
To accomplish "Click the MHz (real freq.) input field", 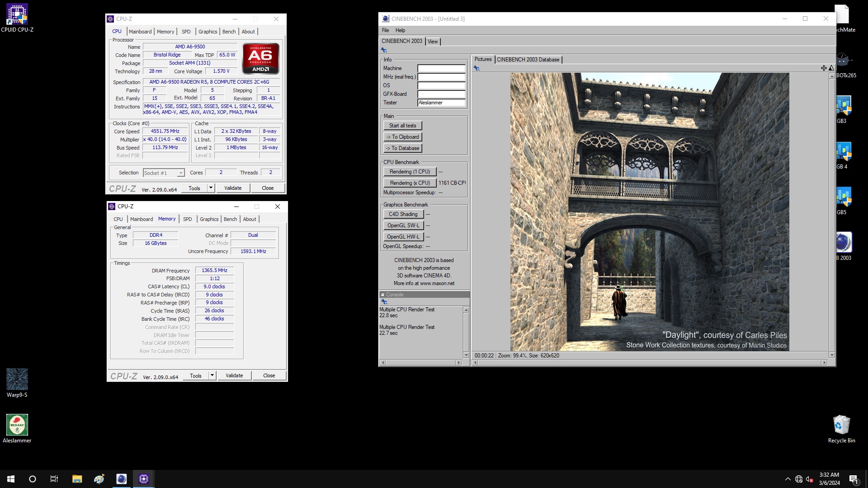I will tap(441, 77).
